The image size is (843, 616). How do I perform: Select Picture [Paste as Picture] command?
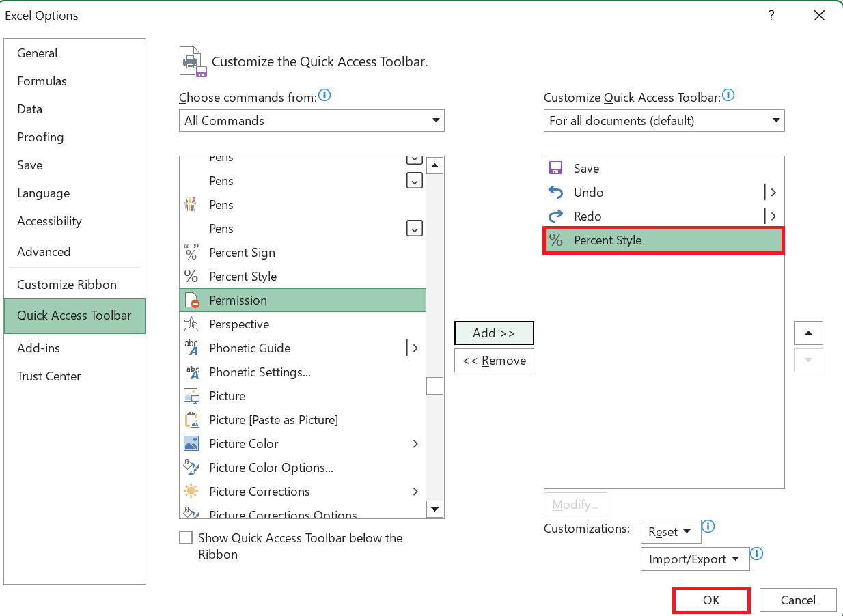click(x=303, y=420)
